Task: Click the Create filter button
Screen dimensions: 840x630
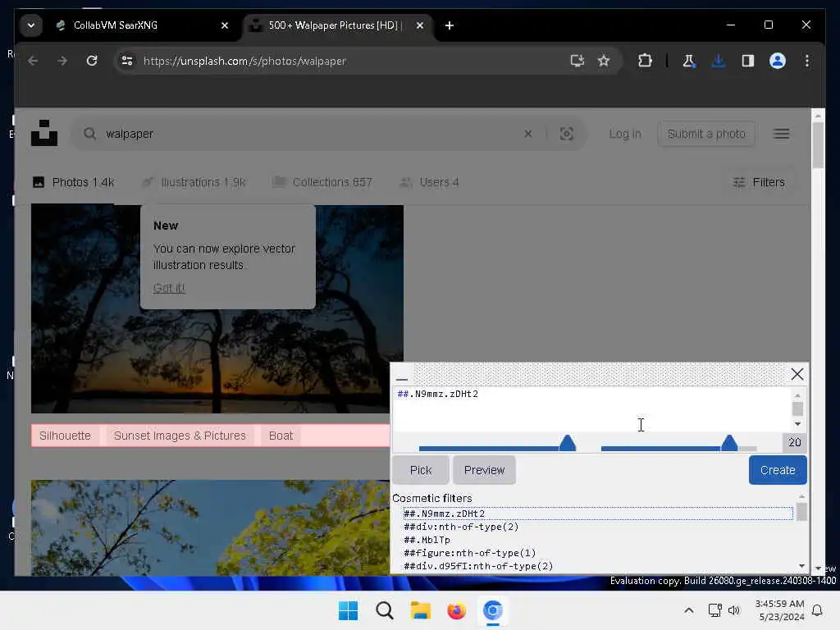Action: pos(778,470)
